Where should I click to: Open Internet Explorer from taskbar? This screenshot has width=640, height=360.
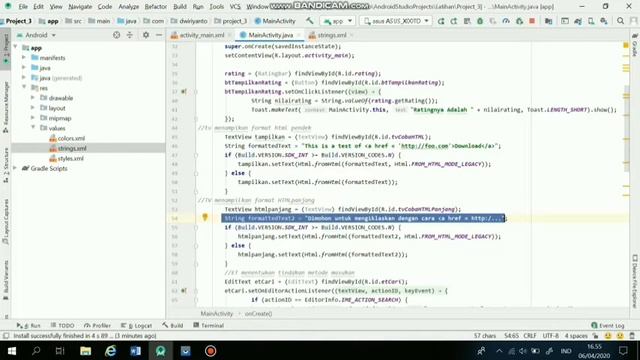[111, 351]
